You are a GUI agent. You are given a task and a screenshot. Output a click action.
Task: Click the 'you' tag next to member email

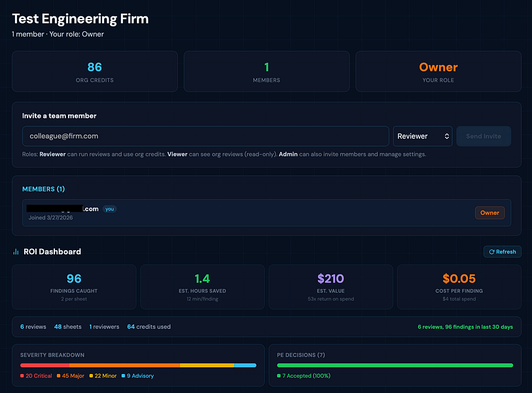(x=109, y=209)
